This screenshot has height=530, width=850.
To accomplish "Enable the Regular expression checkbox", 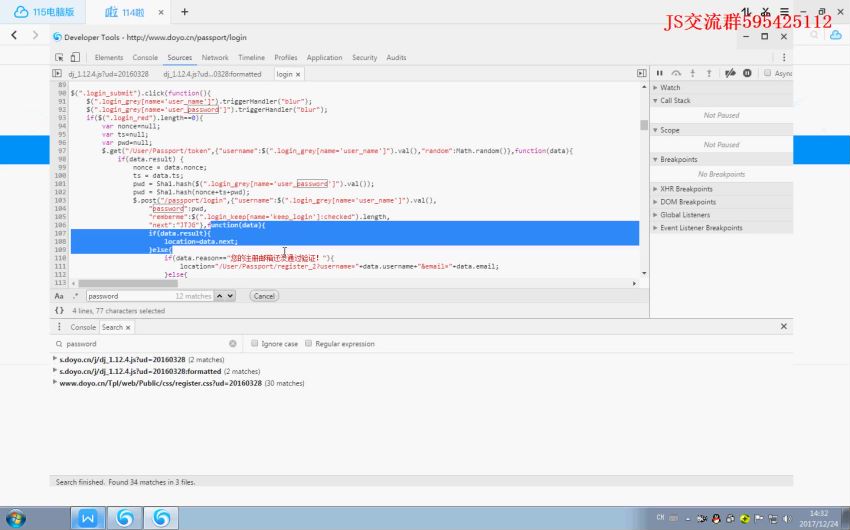I will pos(309,343).
